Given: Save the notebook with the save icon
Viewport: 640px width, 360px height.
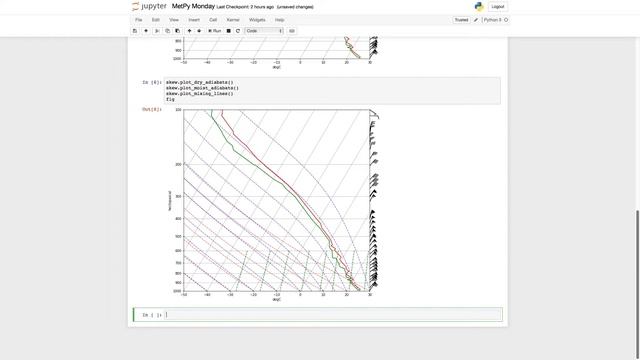Looking at the screenshot, I should 135,31.
